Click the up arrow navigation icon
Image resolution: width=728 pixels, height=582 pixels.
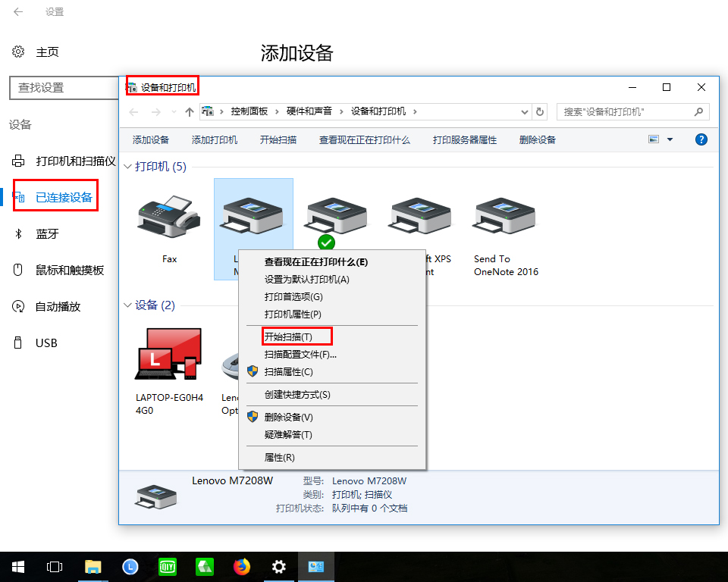[189, 112]
